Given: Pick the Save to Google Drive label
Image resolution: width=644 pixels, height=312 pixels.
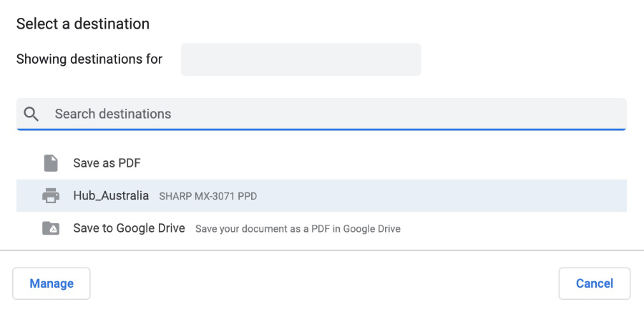Looking at the screenshot, I should tap(129, 228).
